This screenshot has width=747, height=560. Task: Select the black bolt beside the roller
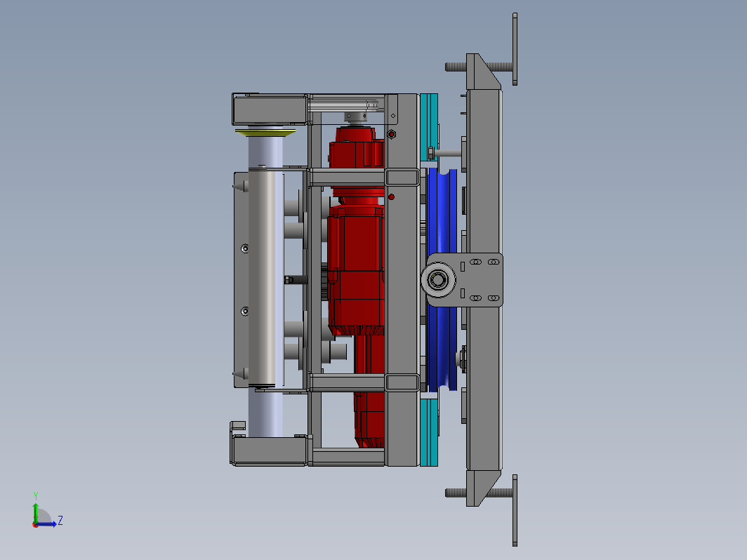click(x=296, y=280)
